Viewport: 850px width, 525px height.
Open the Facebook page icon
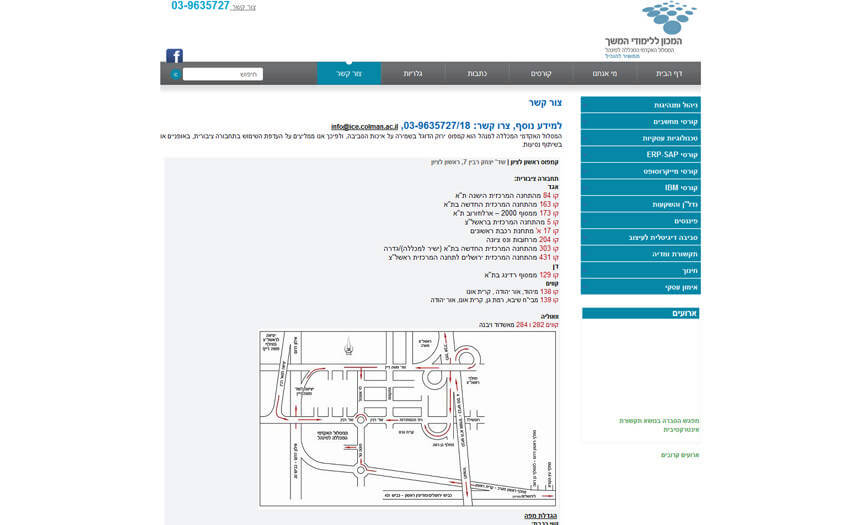pos(174,56)
